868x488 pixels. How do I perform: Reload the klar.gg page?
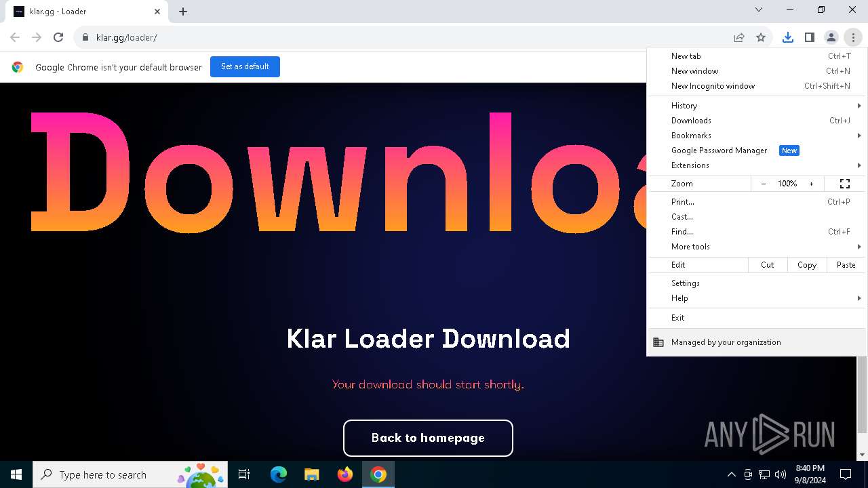pos(58,37)
